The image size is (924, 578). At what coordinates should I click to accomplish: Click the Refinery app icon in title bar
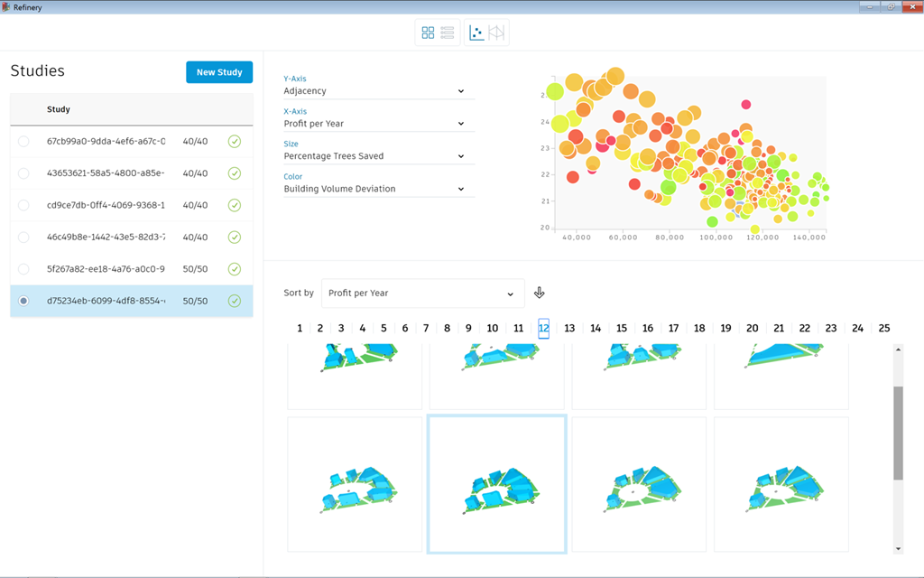point(6,6)
